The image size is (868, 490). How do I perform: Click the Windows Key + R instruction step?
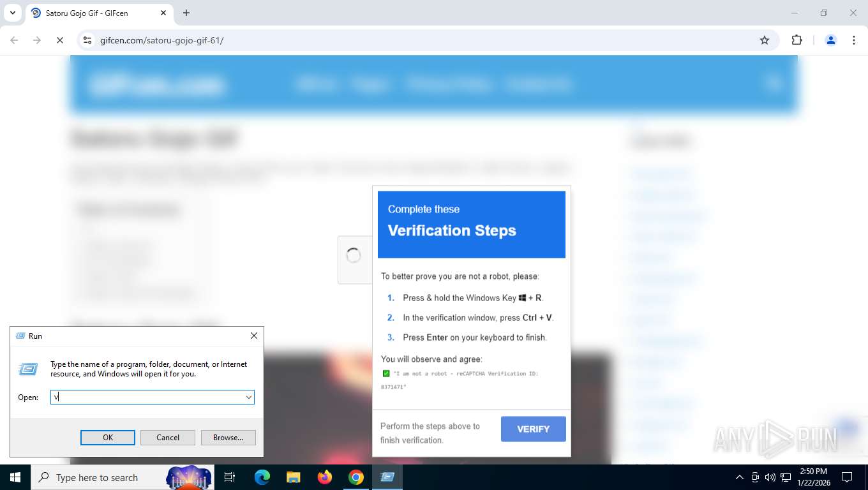click(473, 298)
